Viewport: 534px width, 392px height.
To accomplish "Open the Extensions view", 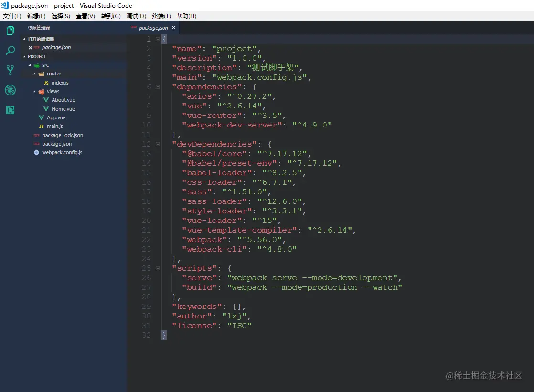I will pyautogui.click(x=10, y=110).
